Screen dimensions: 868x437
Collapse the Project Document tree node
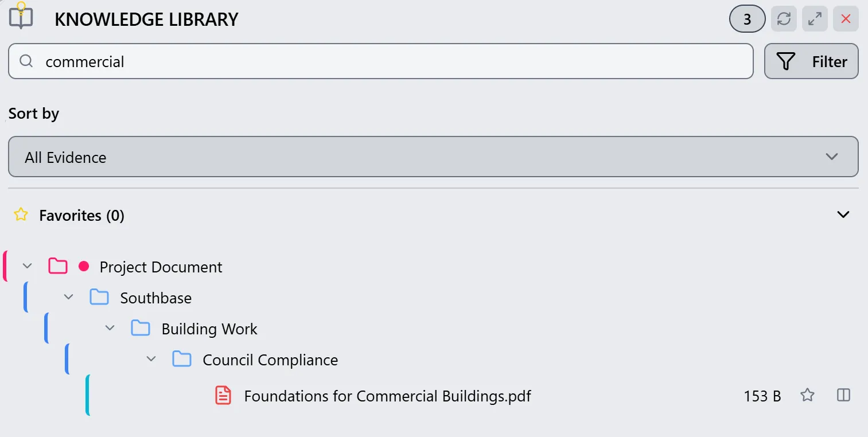pyautogui.click(x=27, y=267)
